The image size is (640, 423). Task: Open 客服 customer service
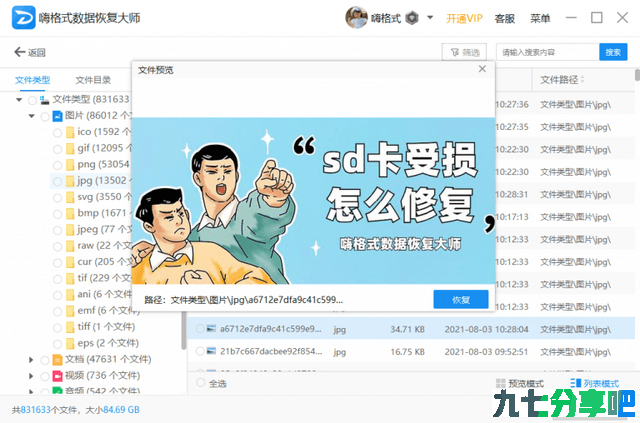tap(504, 18)
